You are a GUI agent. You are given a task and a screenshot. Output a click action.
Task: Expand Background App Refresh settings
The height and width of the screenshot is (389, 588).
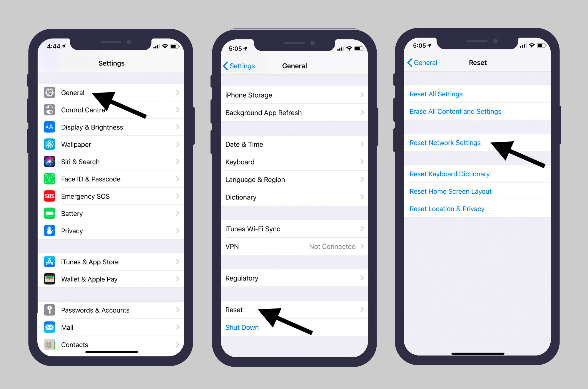click(293, 113)
